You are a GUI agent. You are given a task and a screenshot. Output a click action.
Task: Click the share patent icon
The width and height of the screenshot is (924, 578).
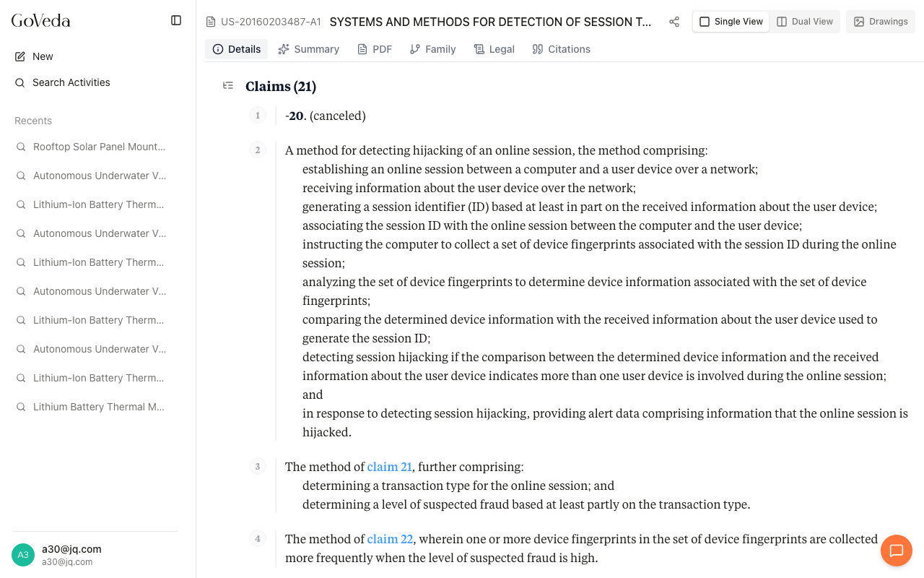(x=674, y=22)
